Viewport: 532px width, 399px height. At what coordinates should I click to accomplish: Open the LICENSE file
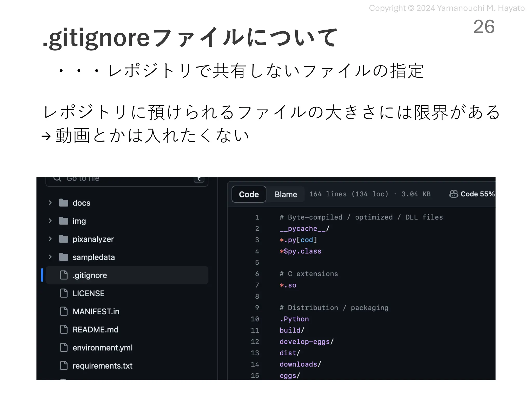[x=89, y=293]
